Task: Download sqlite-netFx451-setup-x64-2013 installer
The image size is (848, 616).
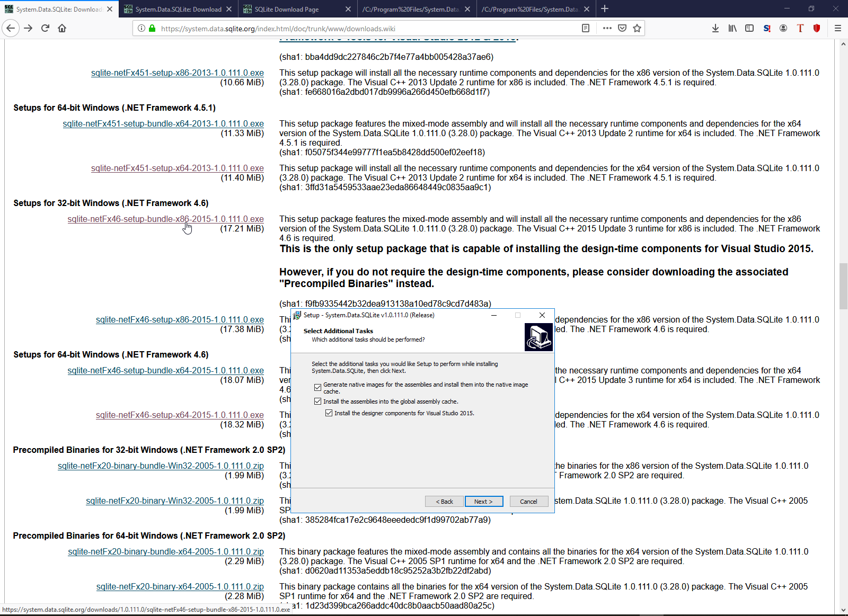Action: coord(178,168)
